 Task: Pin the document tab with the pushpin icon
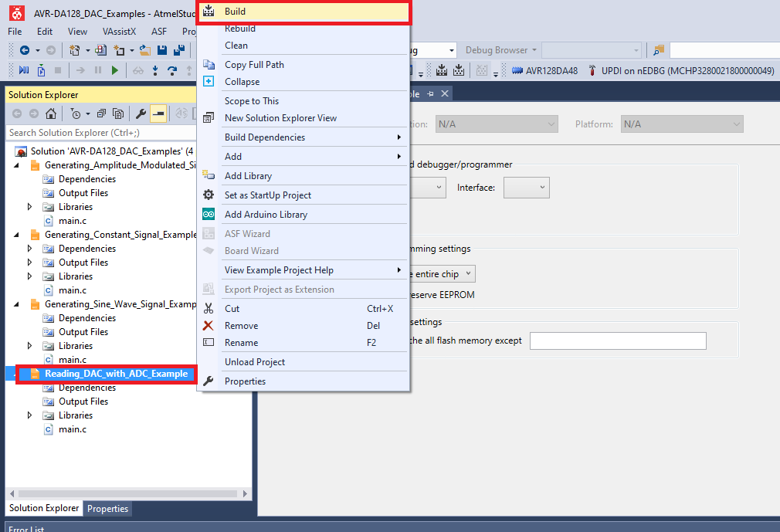coord(430,93)
